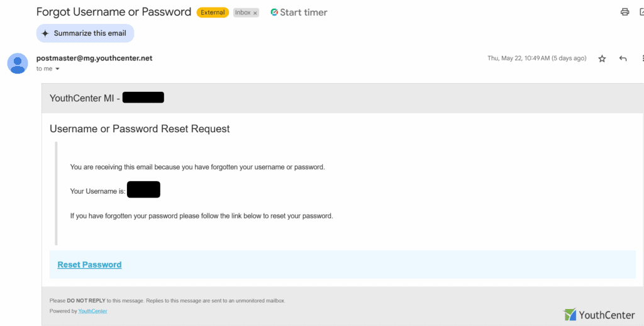The image size is (644, 326).
Task: Click the Start timer text
Action: pos(304,13)
